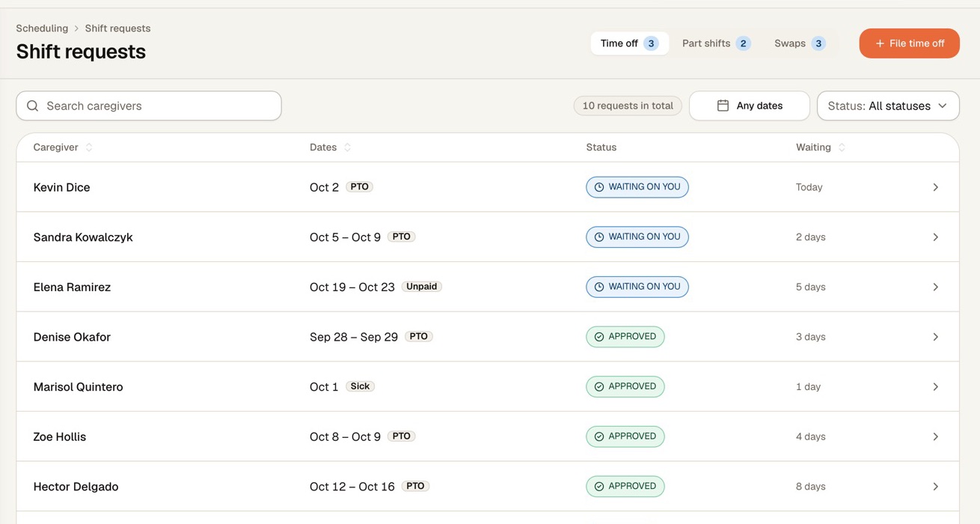The width and height of the screenshot is (980, 524).
Task: Click clock icon in Sandra Kowalczyk's status
Action: (x=599, y=237)
